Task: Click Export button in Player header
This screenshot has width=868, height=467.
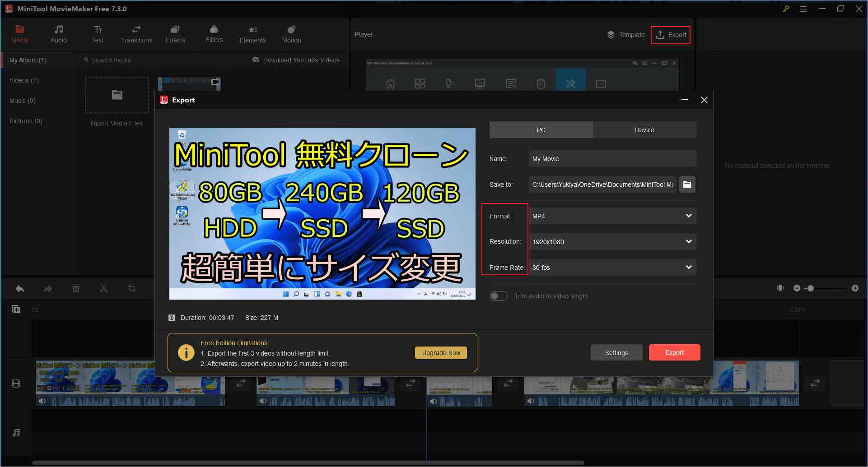Action: 671,35
